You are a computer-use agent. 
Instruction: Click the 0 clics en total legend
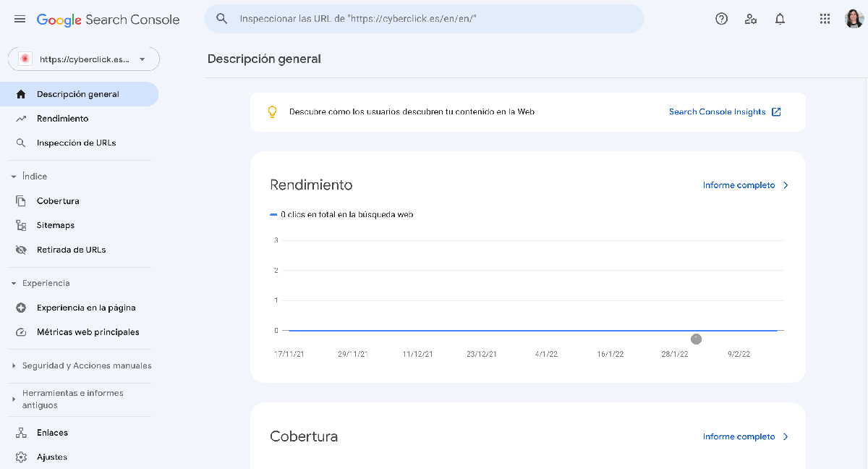pyautogui.click(x=341, y=215)
